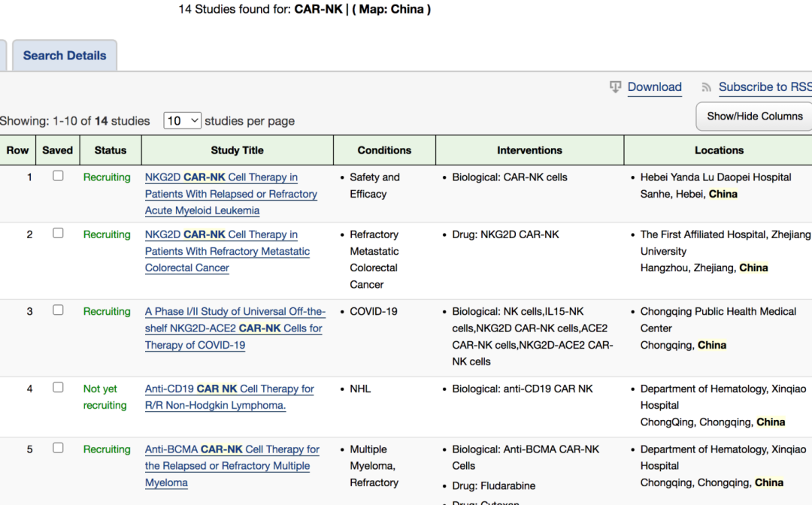Image resolution: width=812 pixels, height=505 pixels.
Task: Click the Download link
Action: tap(655, 87)
